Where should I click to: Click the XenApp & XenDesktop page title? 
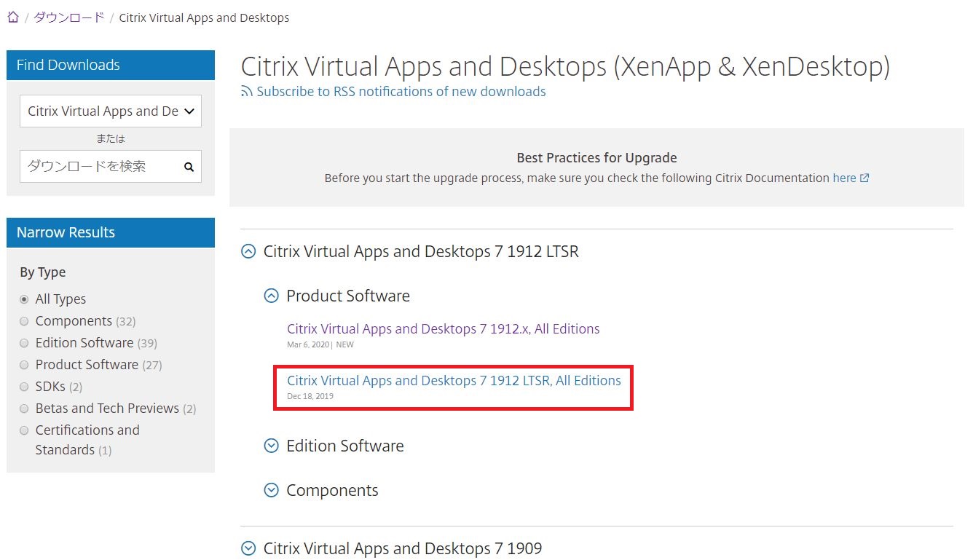tap(565, 66)
